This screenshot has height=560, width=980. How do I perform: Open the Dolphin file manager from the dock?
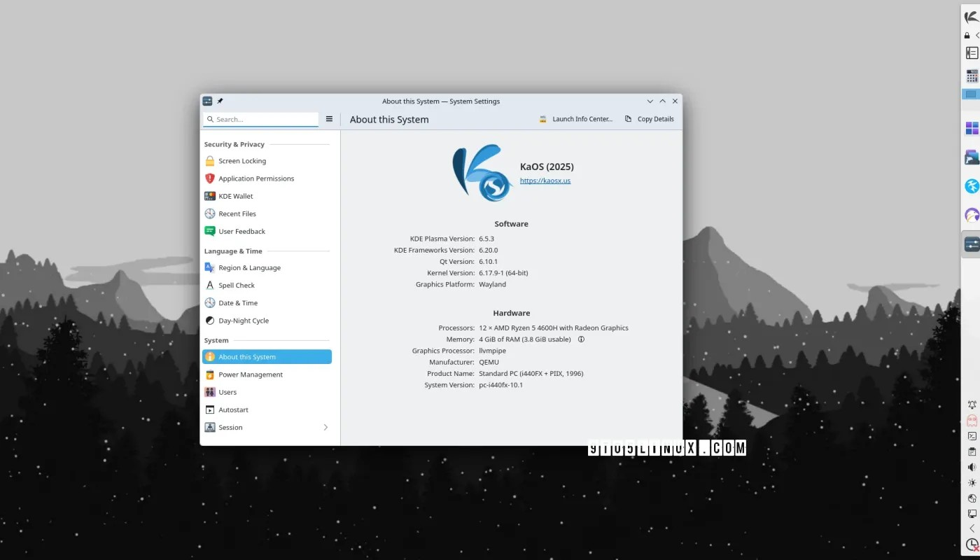(972, 157)
